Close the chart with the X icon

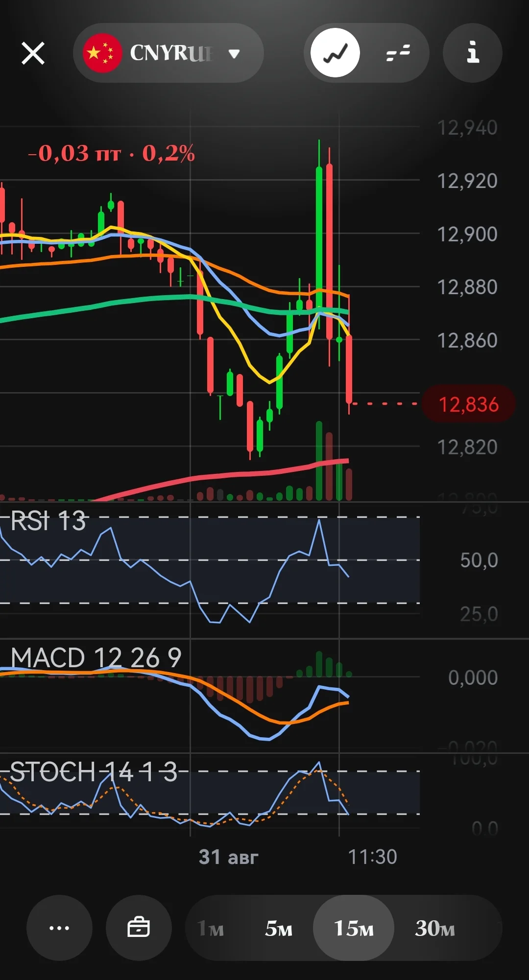tap(33, 53)
